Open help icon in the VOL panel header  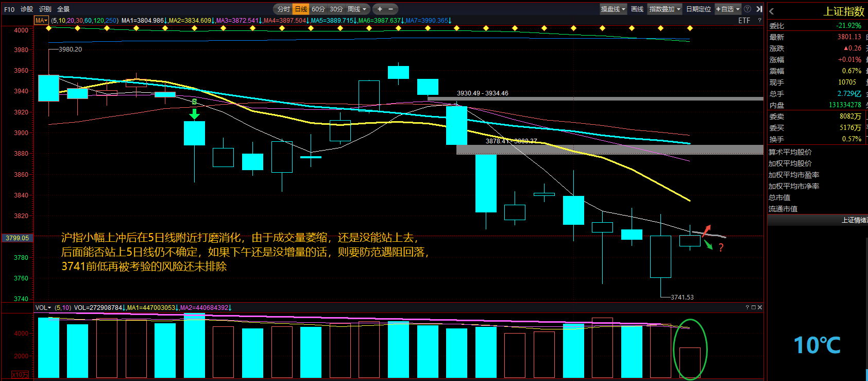747,307
